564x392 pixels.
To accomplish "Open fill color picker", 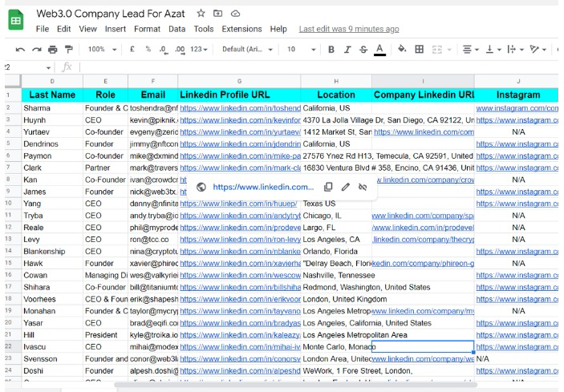I will tap(402, 49).
